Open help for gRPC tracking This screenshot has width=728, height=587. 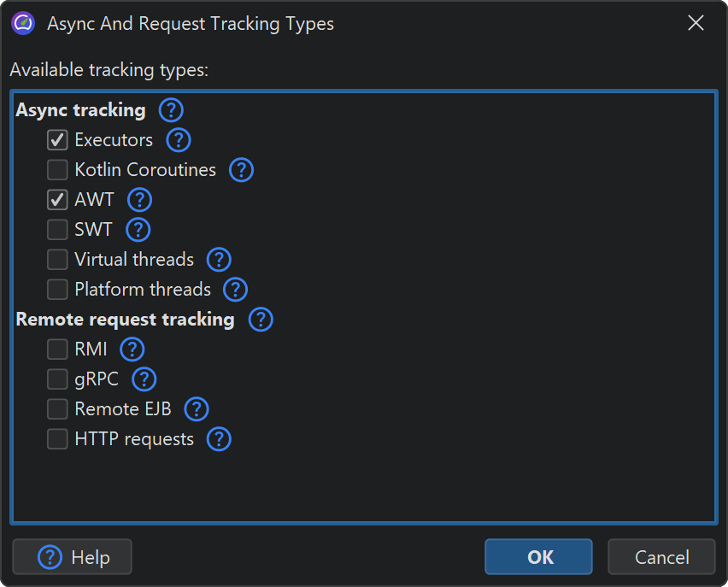(x=144, y=379)
